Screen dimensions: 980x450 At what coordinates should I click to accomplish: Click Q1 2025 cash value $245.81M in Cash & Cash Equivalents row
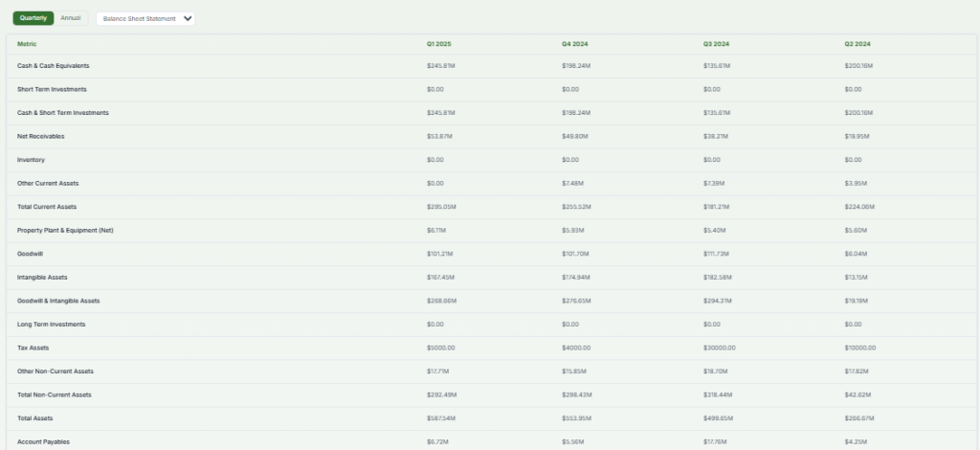(440, 66)
